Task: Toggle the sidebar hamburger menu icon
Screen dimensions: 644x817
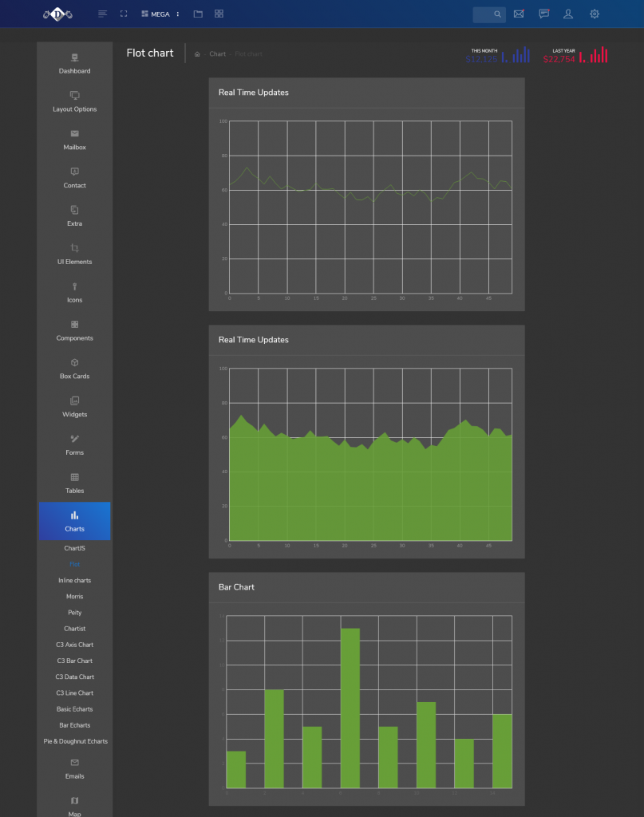Action: 102,14
